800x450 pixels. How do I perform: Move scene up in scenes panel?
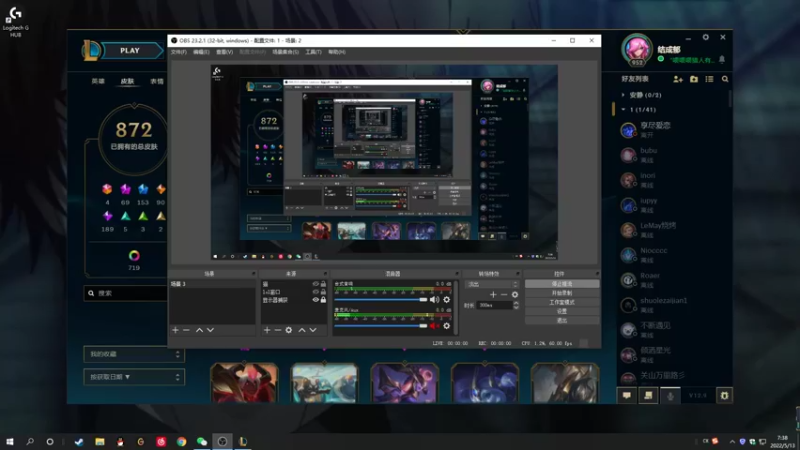point(199,330)
